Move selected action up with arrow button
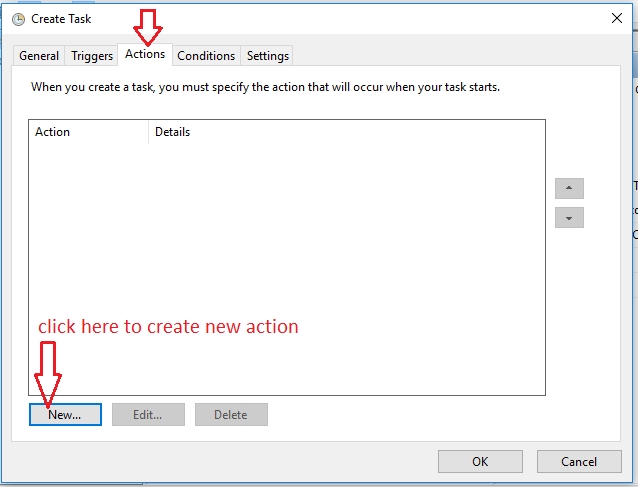This screenshot has width=638, height=487. point(569,188)
